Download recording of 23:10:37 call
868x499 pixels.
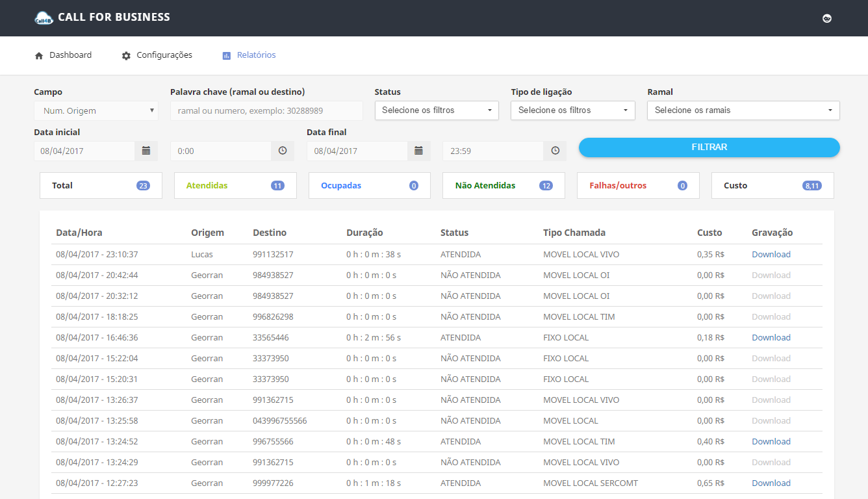click(771, 254)
